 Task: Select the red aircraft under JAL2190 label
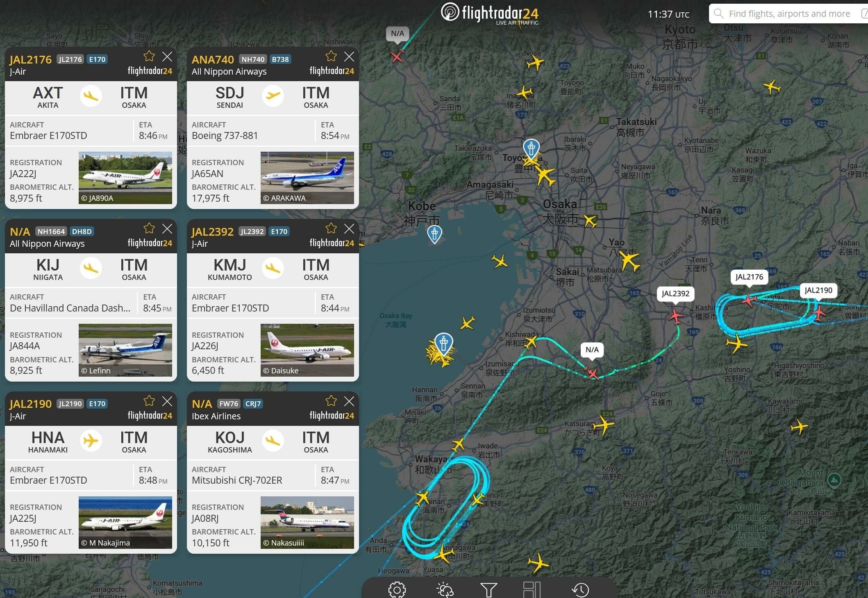[818, 313]
